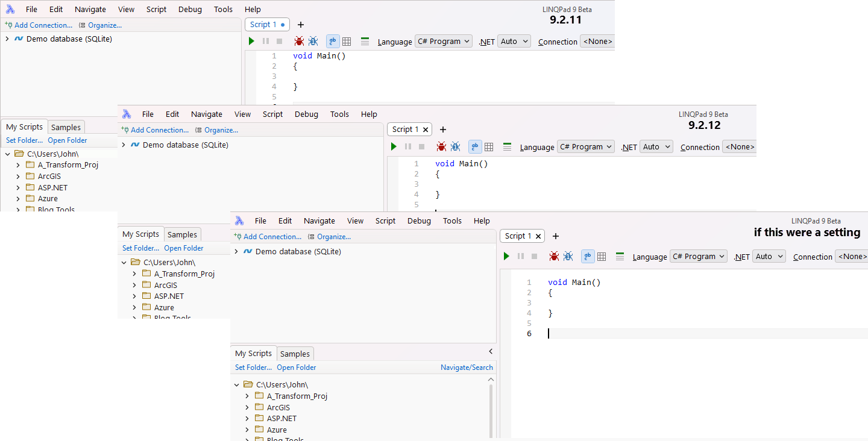The width and height of the screenshot is (868, 441).
Task: Collapse C:\Users\John\ folder in 9.2.12 window
Action: (124, 262)
